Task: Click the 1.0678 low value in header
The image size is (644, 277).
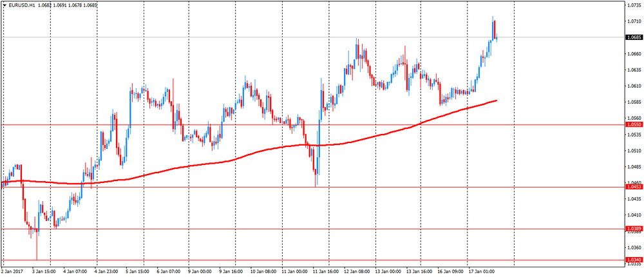Action: click(x=73, y=5)
